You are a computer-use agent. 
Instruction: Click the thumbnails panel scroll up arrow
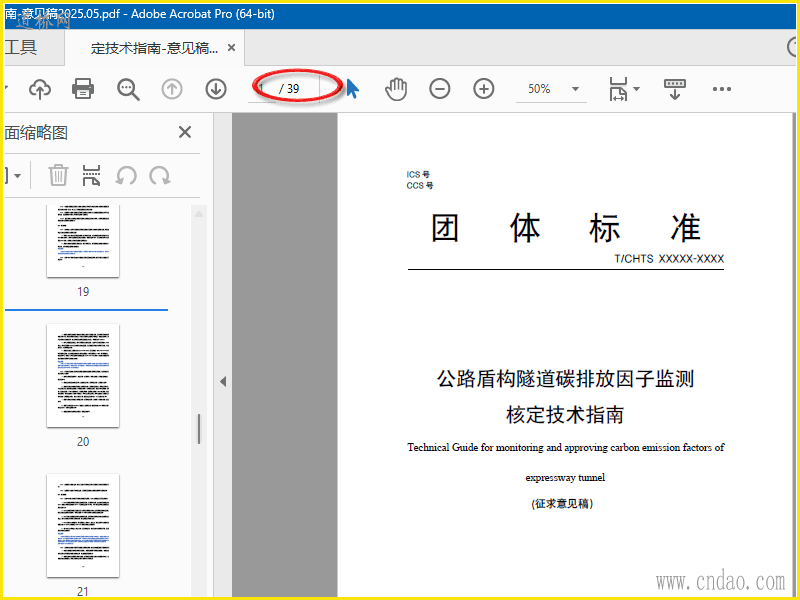(x=199, y=214)
